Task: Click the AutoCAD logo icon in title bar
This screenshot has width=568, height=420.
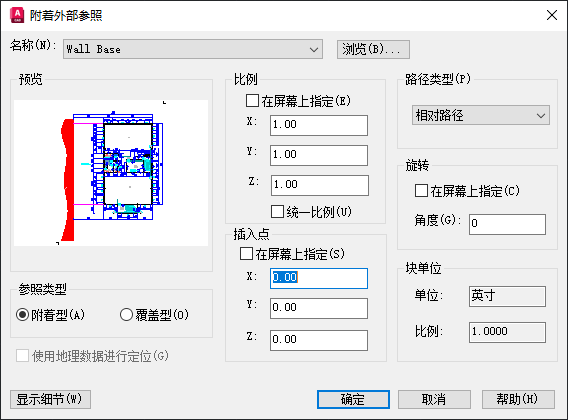Action: pyautogui.click(x=17, y=15)
